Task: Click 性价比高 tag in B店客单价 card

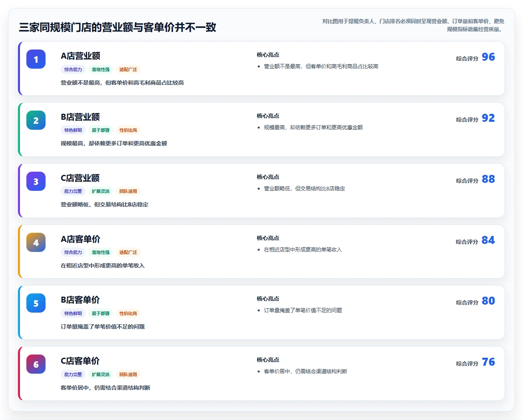Action: [128, 313]
